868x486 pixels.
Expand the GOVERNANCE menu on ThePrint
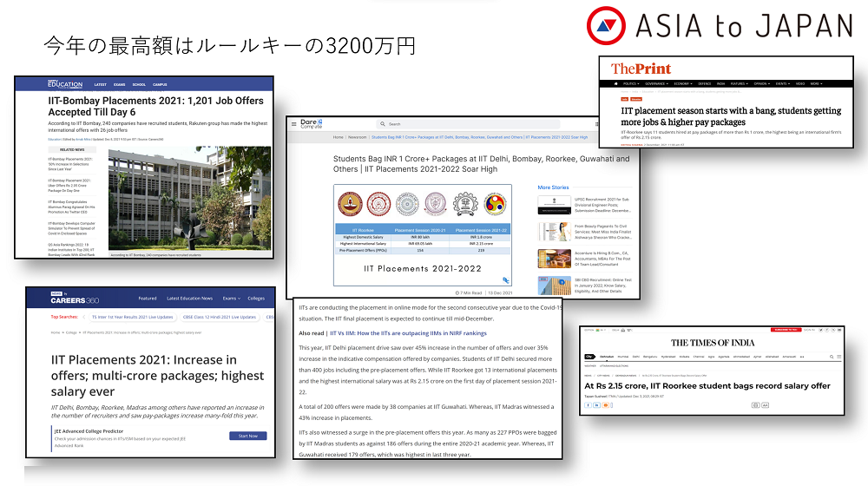point(656,83)
